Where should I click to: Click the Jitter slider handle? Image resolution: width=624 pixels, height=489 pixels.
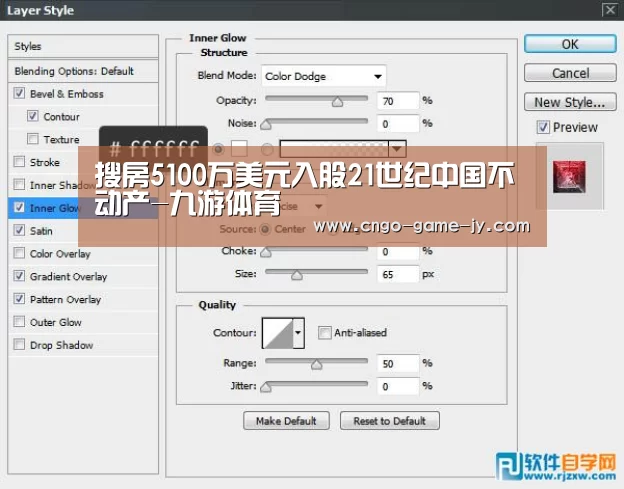point(266,387)
